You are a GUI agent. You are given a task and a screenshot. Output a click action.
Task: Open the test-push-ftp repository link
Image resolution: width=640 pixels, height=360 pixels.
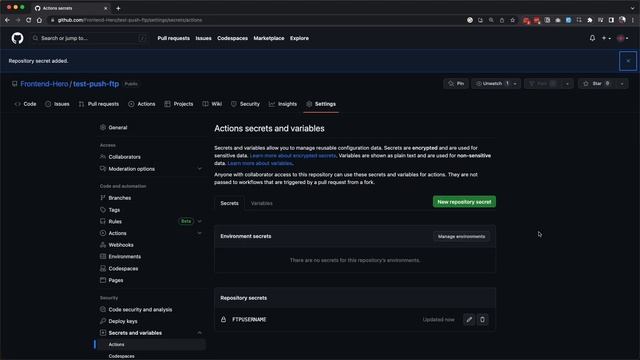tap(96, 84)
